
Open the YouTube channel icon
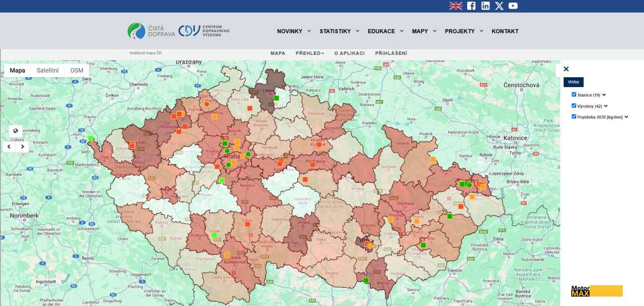tap(513, 6)
